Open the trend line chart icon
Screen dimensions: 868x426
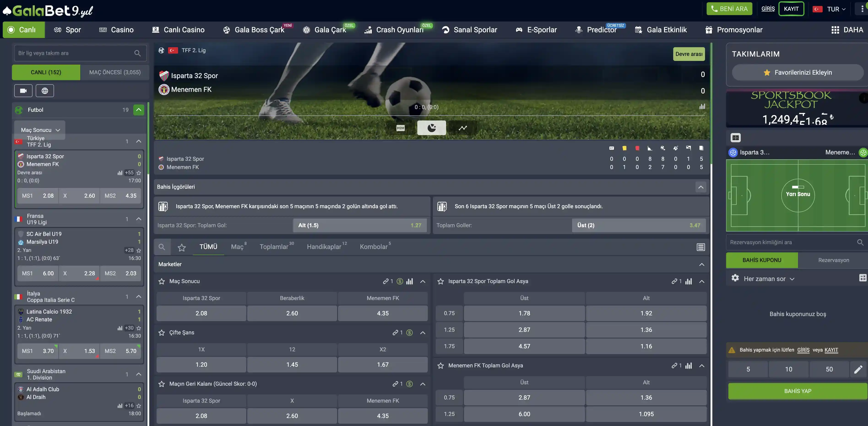coord(463,128)
